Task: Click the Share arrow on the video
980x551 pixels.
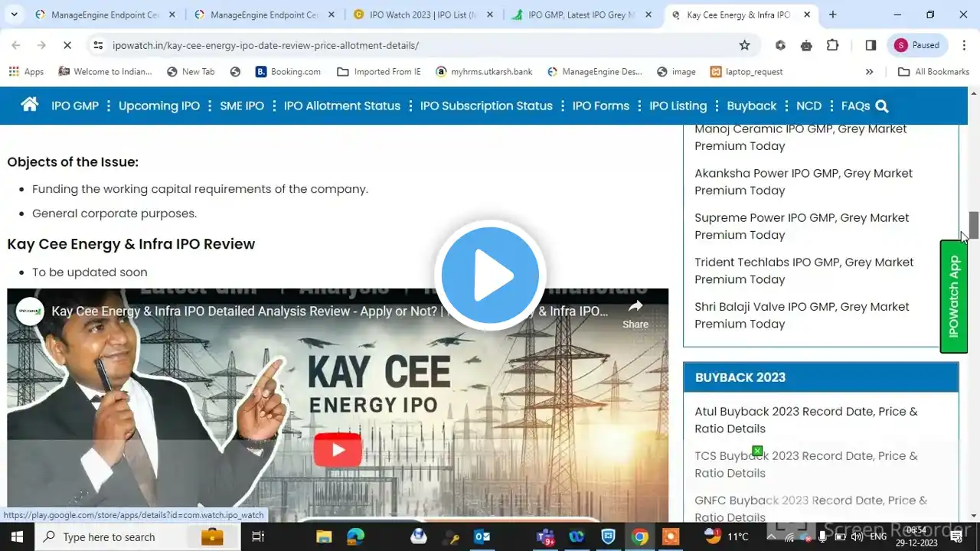Action: [x=635, y=314]
